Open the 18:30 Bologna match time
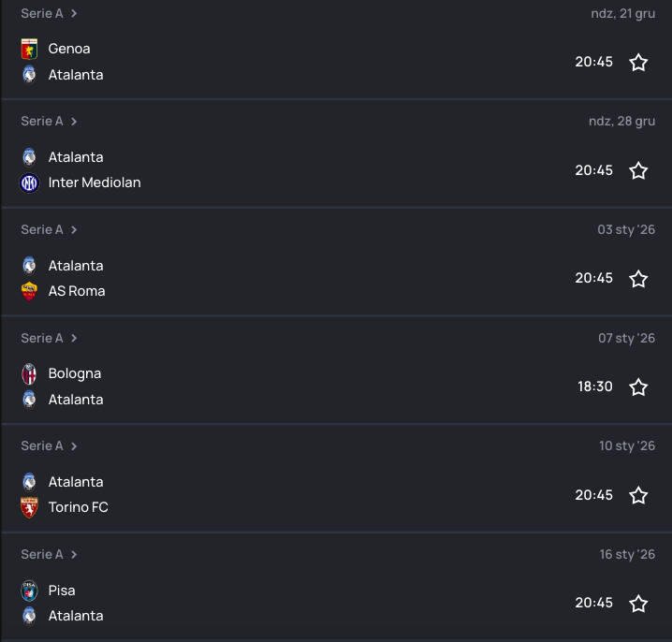672x642 pixels. pyautogui.click(x=594, y=387)
